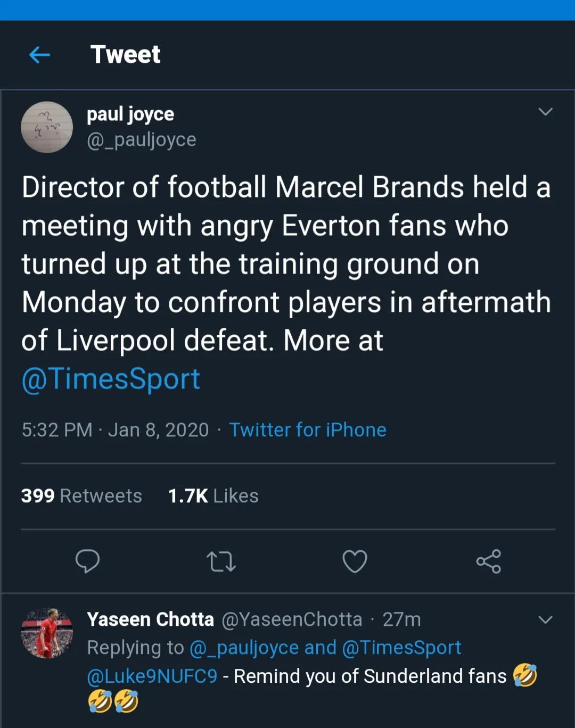Open the @TimesSport mention in tweet
This screenshot has width=575, height=728.
pos(111,379)
